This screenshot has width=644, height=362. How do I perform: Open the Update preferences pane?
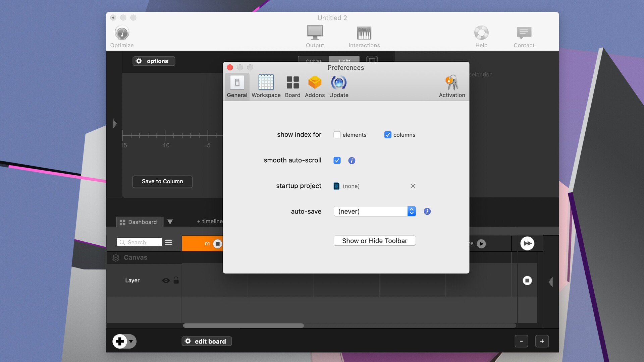click(339, 86)
